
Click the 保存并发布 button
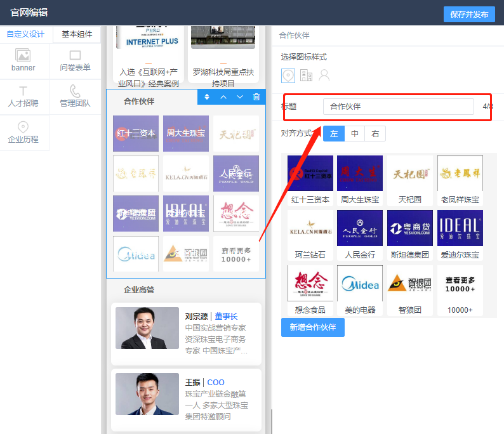pyautogui.click(x=469, y=14)
